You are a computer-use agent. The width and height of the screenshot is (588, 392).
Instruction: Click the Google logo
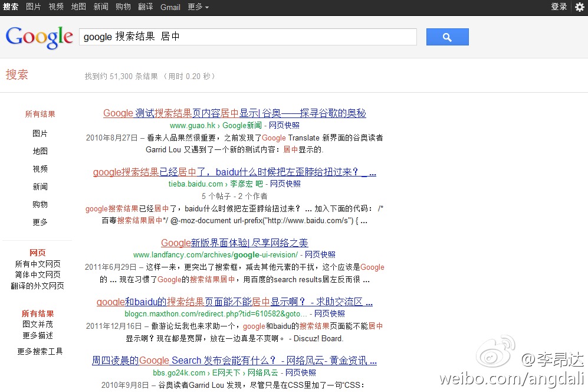pyautogui.click(x=39, y=37)
